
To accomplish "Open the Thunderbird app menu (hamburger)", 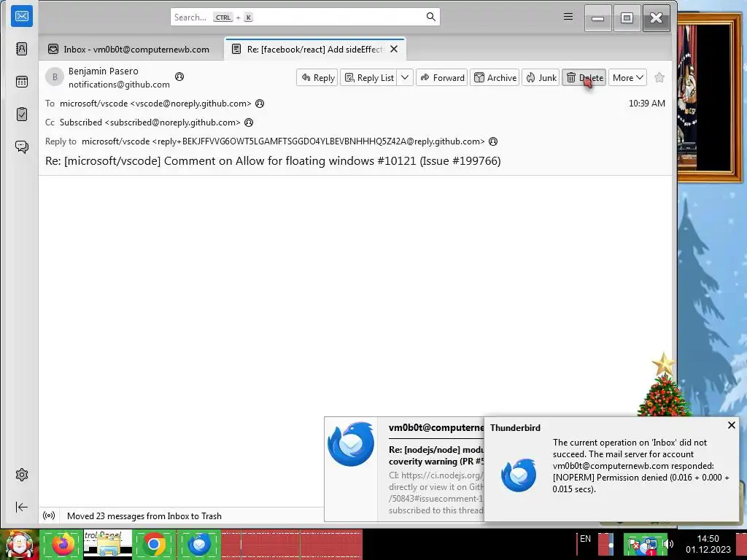I will [x=568, y=17].
